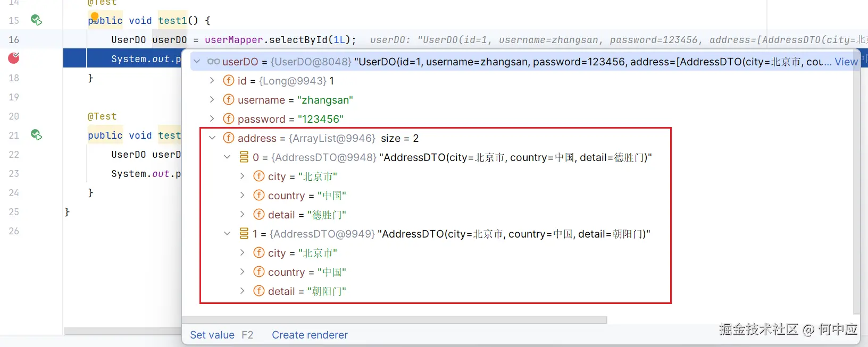The width and height of the screenshot is (868, 347).
Task: Expand detail "朝阳门" field
Action: tap(242, 291)
